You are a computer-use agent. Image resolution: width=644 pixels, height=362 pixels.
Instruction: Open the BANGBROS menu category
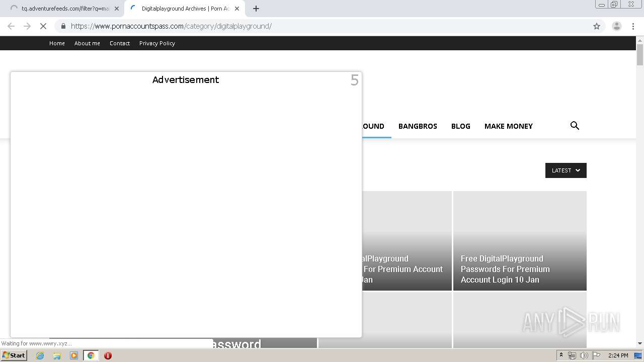418,126
